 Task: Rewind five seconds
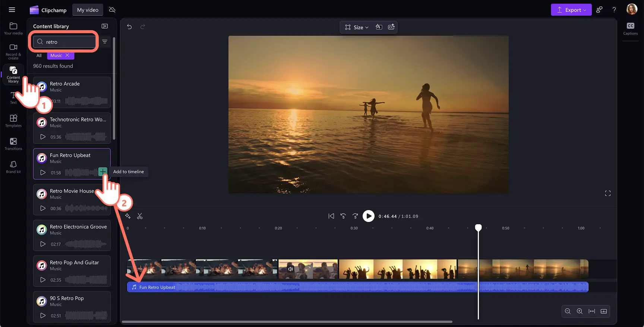343,216
